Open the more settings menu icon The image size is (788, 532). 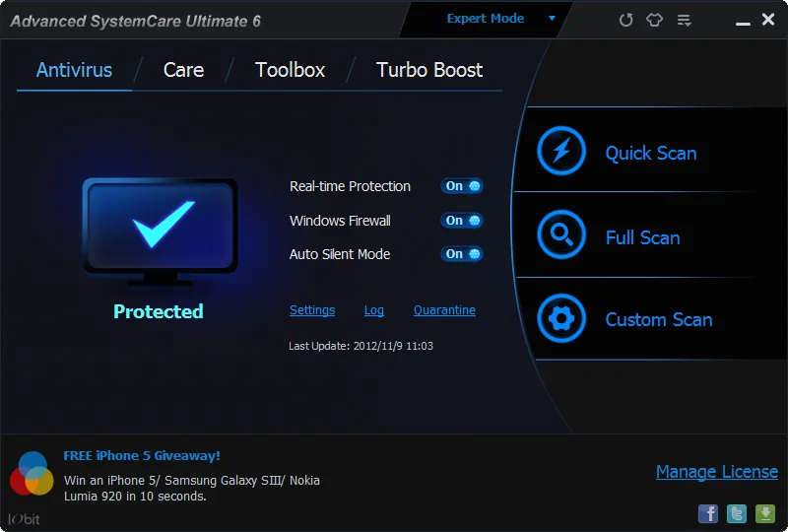point(684,20)
